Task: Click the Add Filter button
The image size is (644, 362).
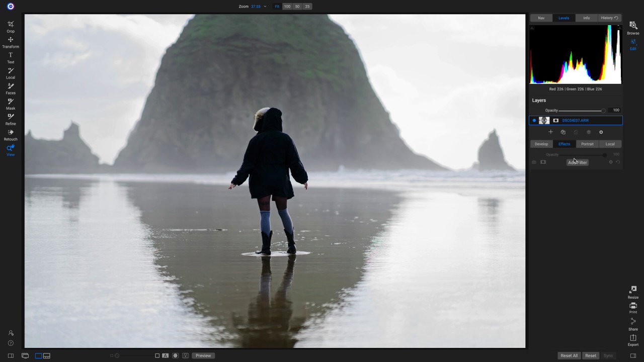Action: pyautogui.click(x=577, y=162)
